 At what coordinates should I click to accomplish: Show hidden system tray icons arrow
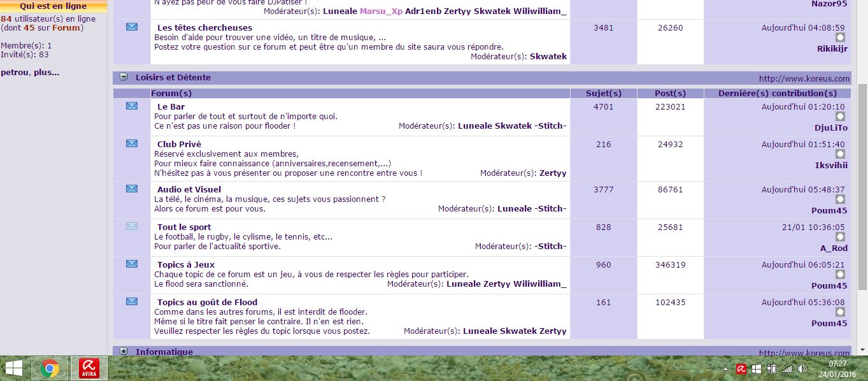(x=726, y=369)
